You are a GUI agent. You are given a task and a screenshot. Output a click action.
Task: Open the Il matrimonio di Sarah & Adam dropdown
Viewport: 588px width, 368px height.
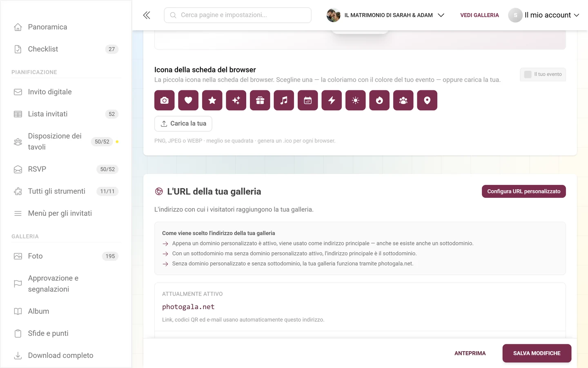pos(385,15)
